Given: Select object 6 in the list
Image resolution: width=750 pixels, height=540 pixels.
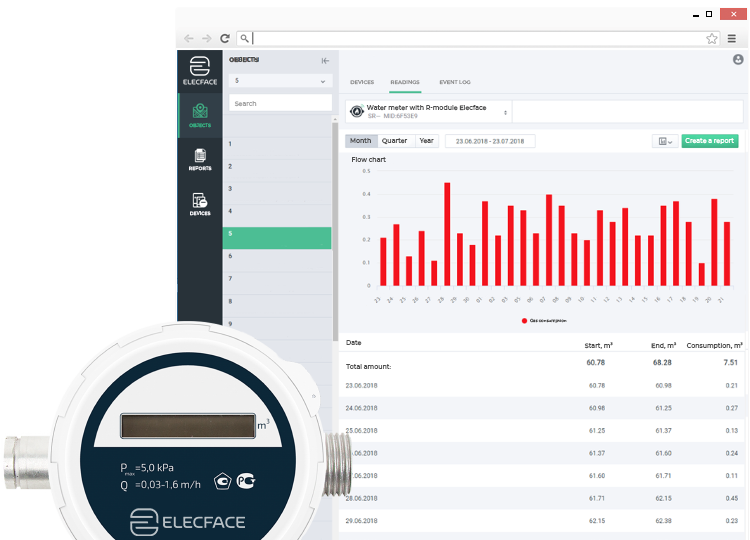Looking at the screenshot, I should 277,261.
